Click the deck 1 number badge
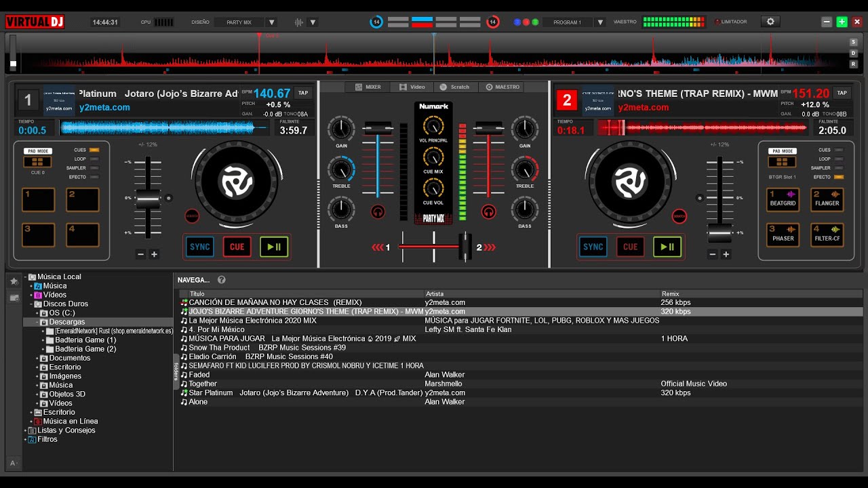868x488 pixels. 28,101
